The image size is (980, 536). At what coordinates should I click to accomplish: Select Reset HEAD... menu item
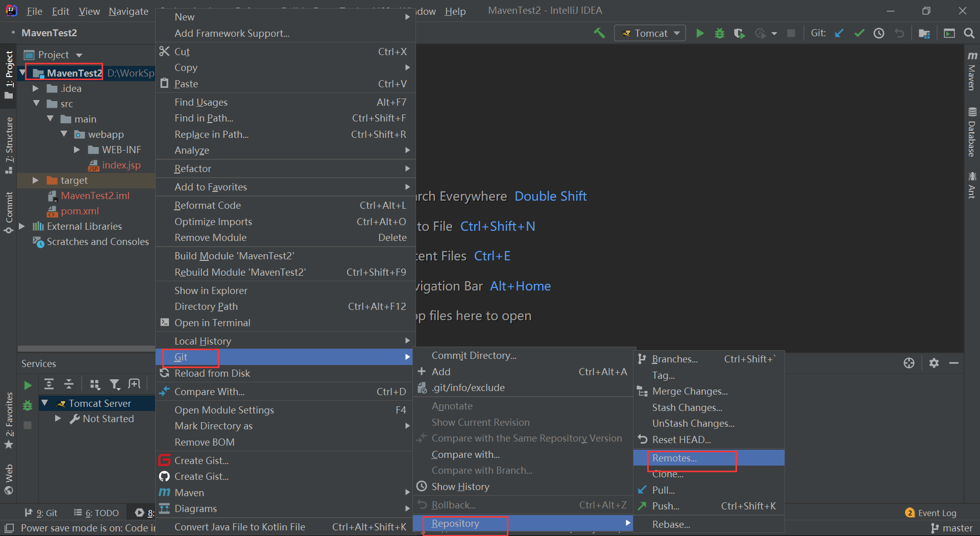pyautogui.click(x=709, y=440)
